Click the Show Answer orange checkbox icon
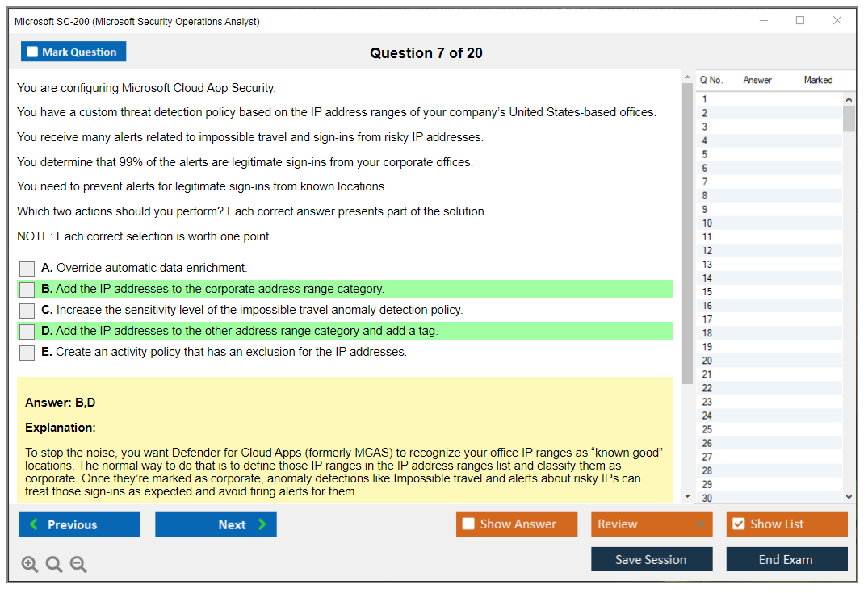This screenshot has height=593, width=868. coord(469,524)
